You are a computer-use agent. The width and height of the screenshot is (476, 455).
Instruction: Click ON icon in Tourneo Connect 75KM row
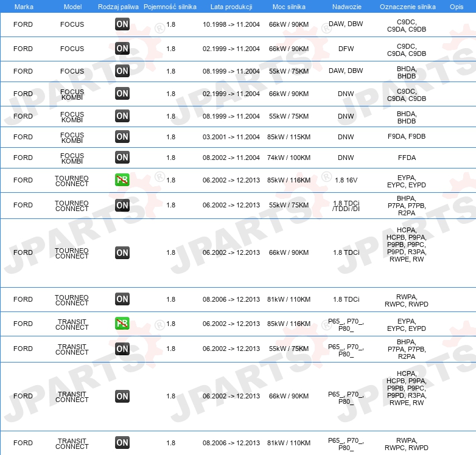122,205
